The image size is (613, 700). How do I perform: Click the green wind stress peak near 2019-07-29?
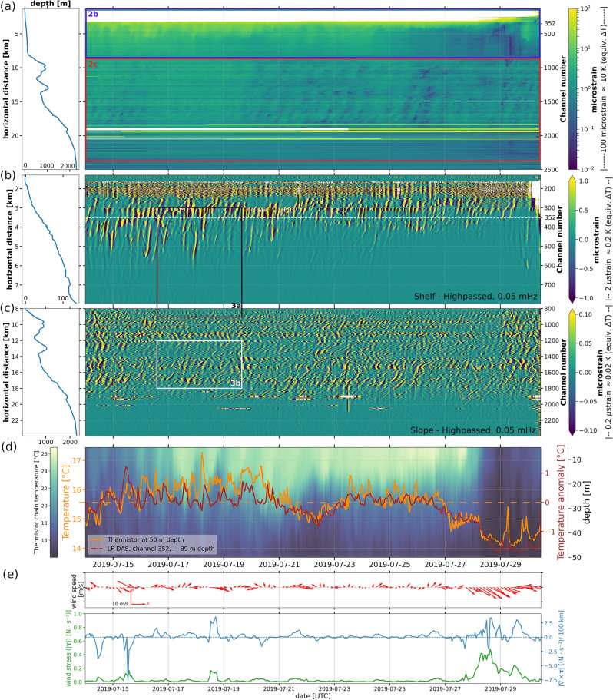tap(490, 650)
